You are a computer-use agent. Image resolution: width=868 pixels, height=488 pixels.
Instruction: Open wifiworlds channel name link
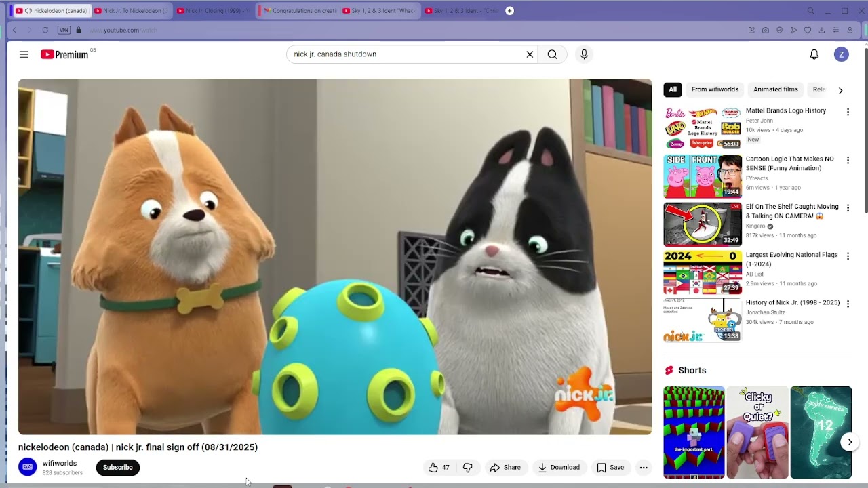[x=60, y=464]
